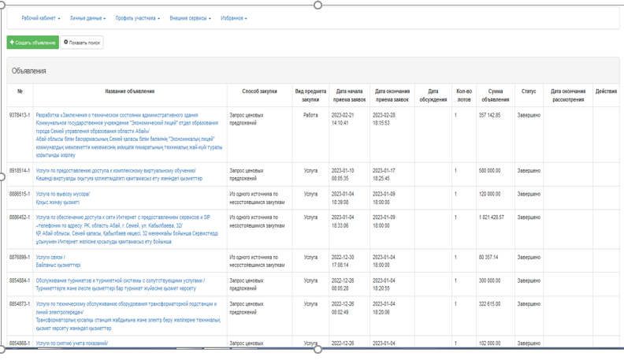This screenshot has height=364, width=624.
Task: Click the start date 2023-02-21 14:10:41
Action: tap(343, 119)
